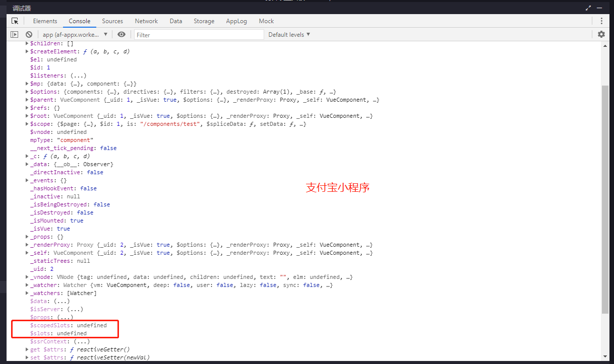Expand the $options object entry
Screen dimensions: 614x364
[x=27, y=92]
